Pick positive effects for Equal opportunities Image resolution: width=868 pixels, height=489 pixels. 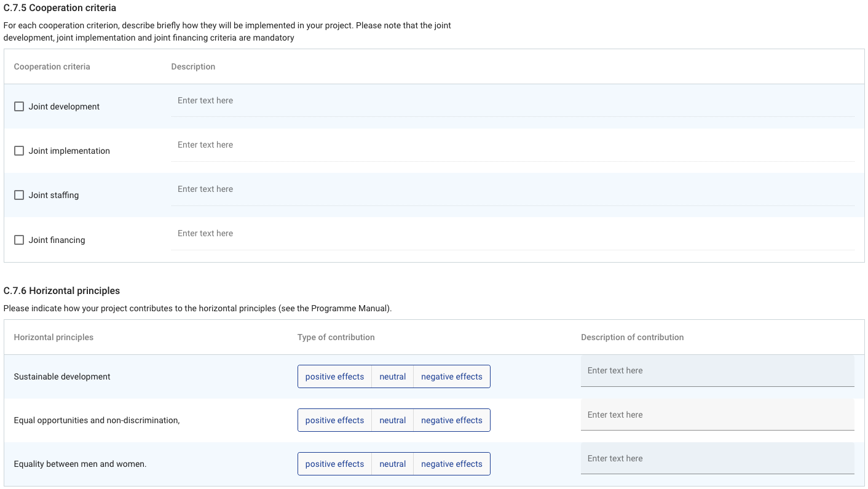pos(334,420)
